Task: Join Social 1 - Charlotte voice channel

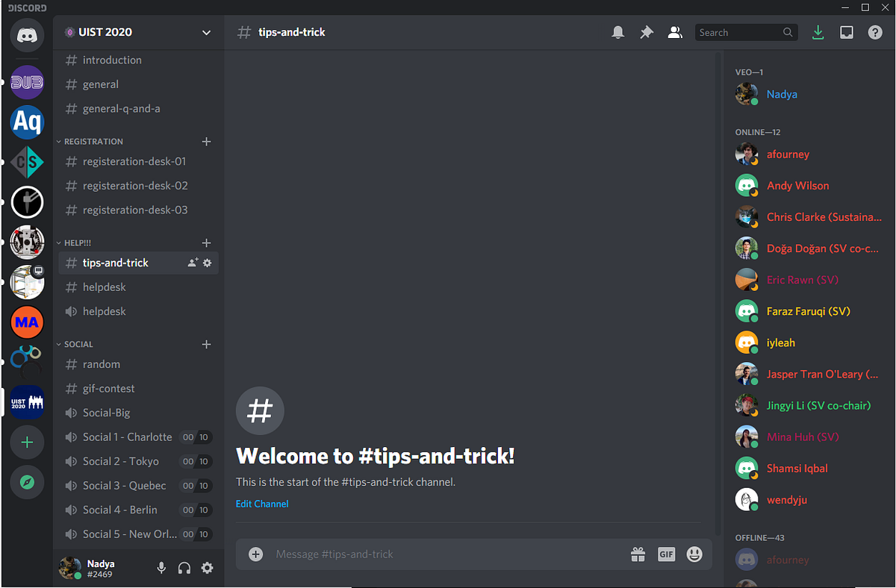Action: pyautogui.click(x=138, y=437)
